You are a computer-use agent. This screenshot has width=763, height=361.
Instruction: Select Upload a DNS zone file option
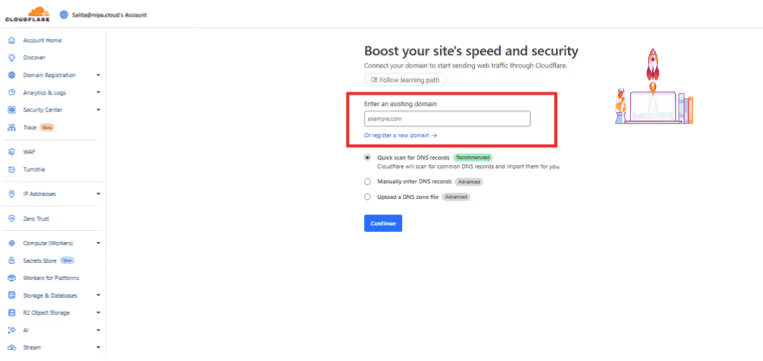coord(367,197)
